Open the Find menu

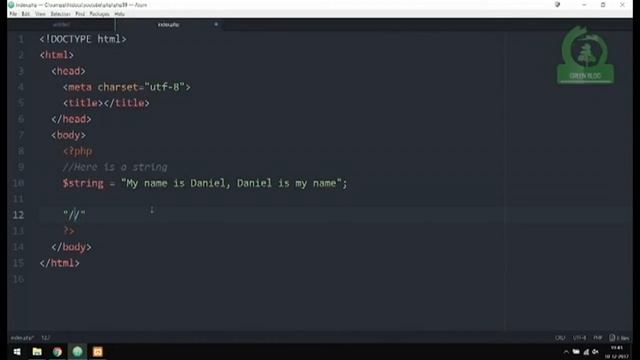coord(80,14)
